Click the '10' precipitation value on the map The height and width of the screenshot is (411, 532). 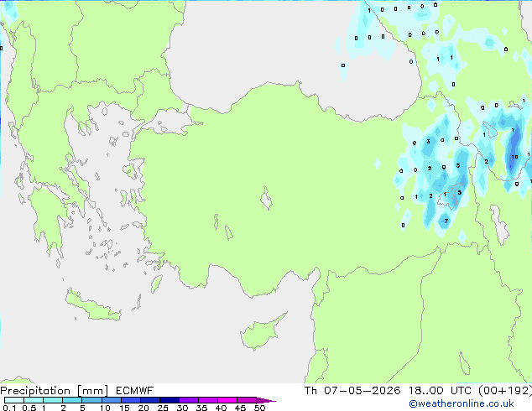[514, 157]
